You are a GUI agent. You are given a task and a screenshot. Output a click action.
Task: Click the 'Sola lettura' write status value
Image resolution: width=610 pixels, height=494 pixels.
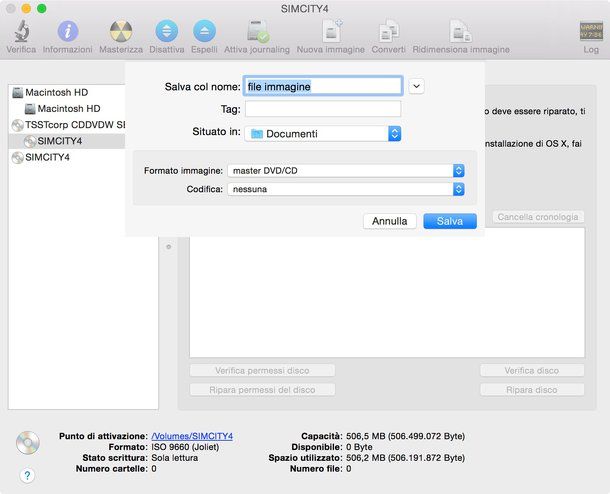click(x=175, y=458)
